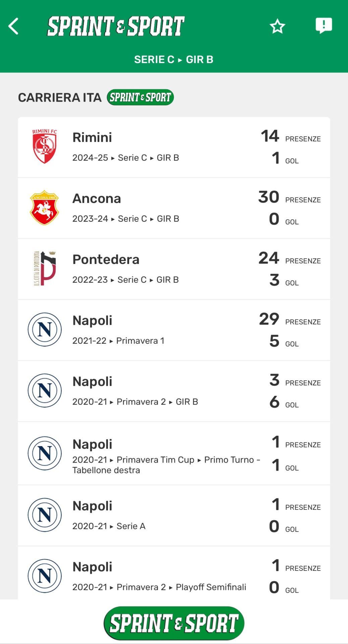Open the Serie C Gir B breadcrumb

click(x=174, y=59)
